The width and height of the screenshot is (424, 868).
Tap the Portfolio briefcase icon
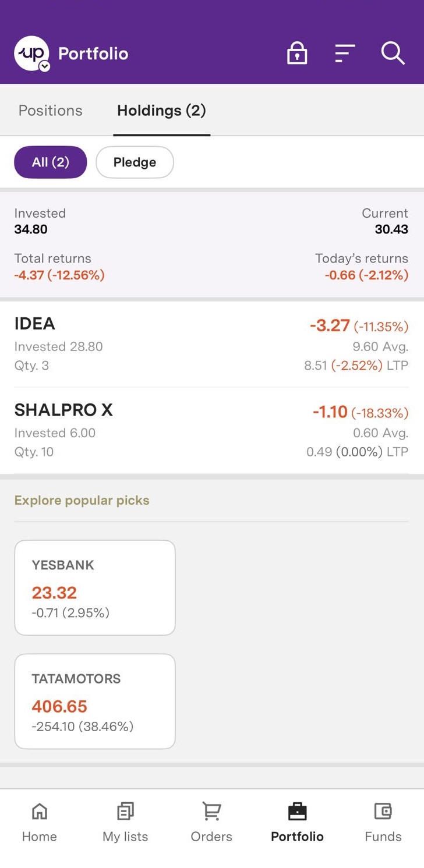(297, 812)
